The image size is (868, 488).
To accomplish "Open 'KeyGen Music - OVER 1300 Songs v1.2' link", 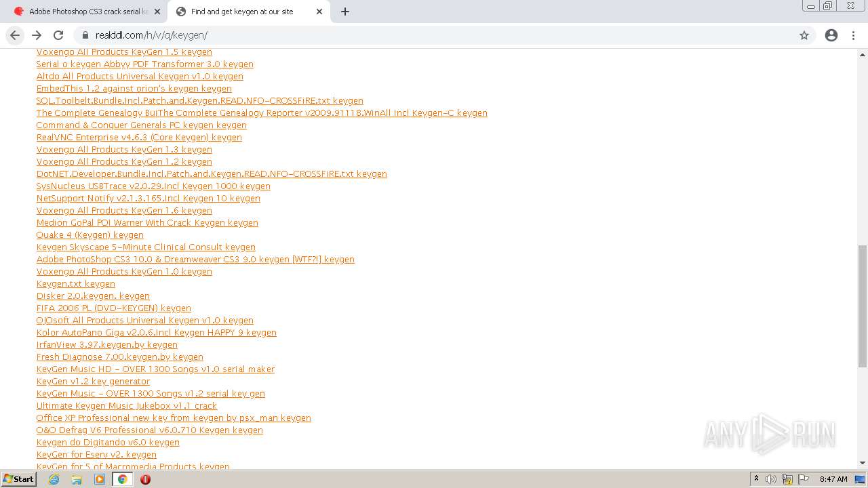I will click(x=151, y=394).
